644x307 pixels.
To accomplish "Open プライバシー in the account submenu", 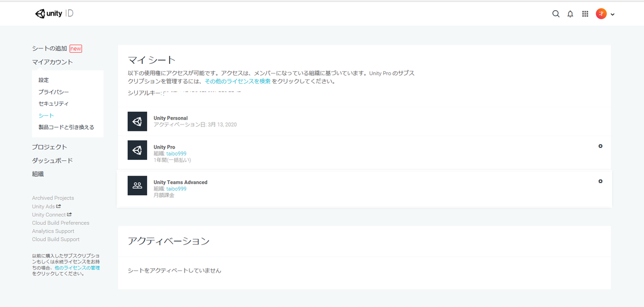I will point(54,92).
